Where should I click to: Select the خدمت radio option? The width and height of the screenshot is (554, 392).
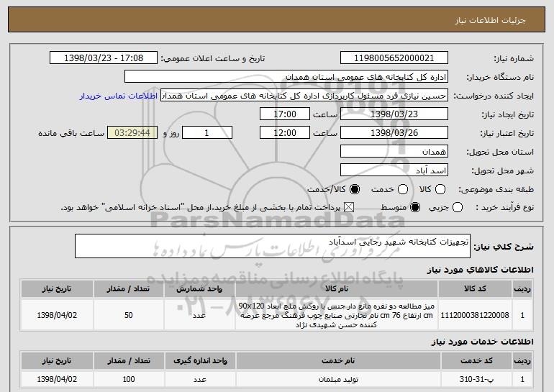pos(403,189)
